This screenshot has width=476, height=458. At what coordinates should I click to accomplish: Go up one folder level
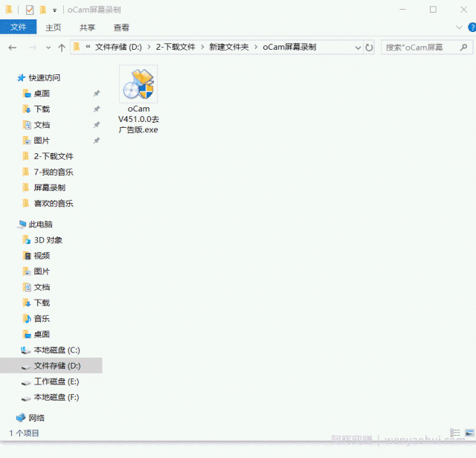(x=62, y=48)
